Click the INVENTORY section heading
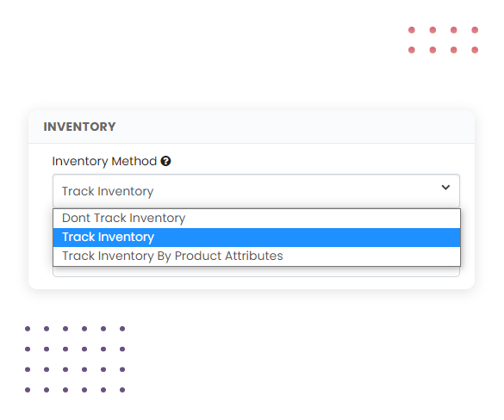504x420 pixels. pyautogui.click(x=79, y=127)
